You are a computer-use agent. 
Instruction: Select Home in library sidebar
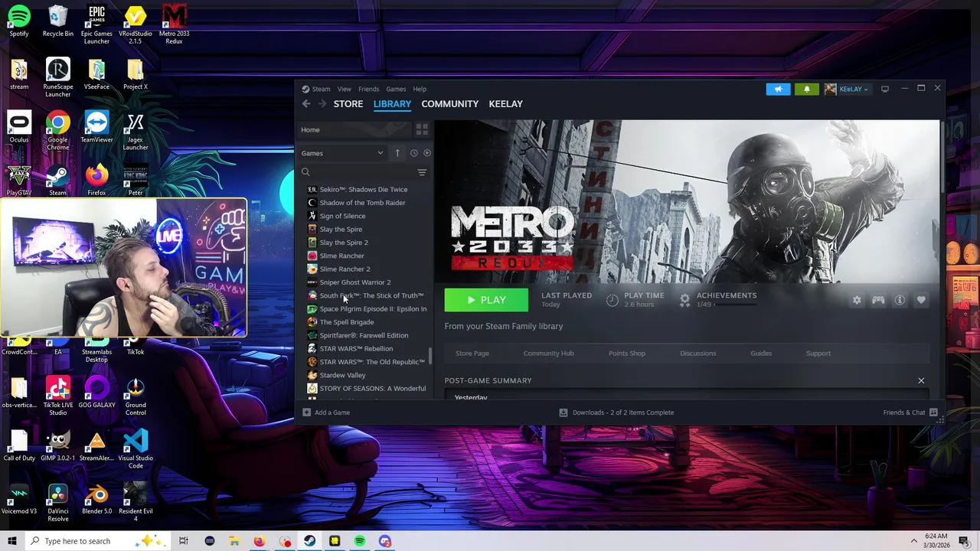pyautogui.click(x=354, y=130)
